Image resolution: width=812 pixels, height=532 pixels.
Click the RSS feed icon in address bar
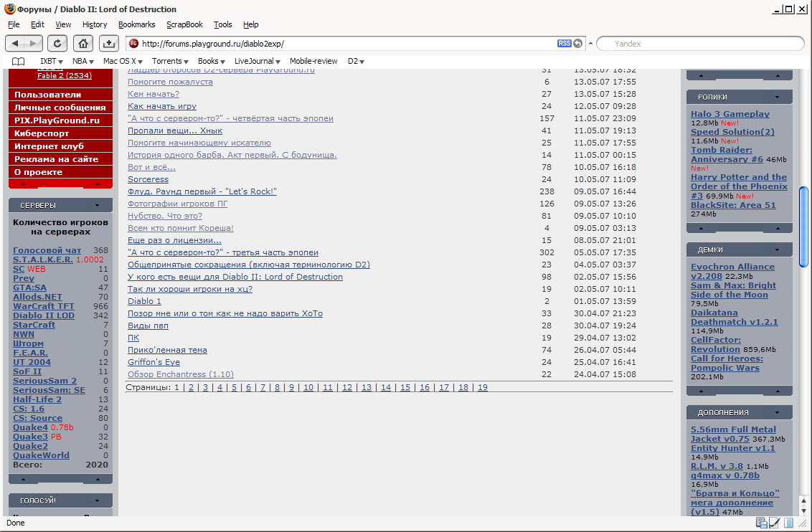click(564, 44)
